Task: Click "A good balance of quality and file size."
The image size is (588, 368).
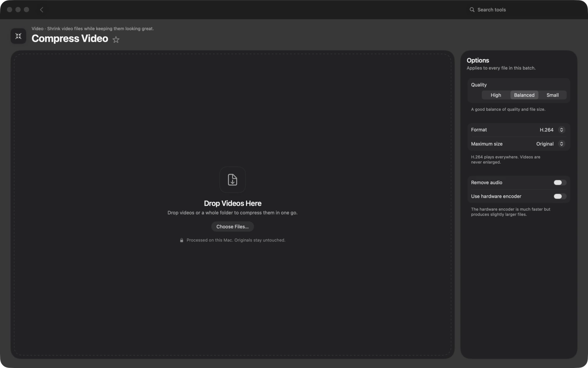Action: click(508, 109)
